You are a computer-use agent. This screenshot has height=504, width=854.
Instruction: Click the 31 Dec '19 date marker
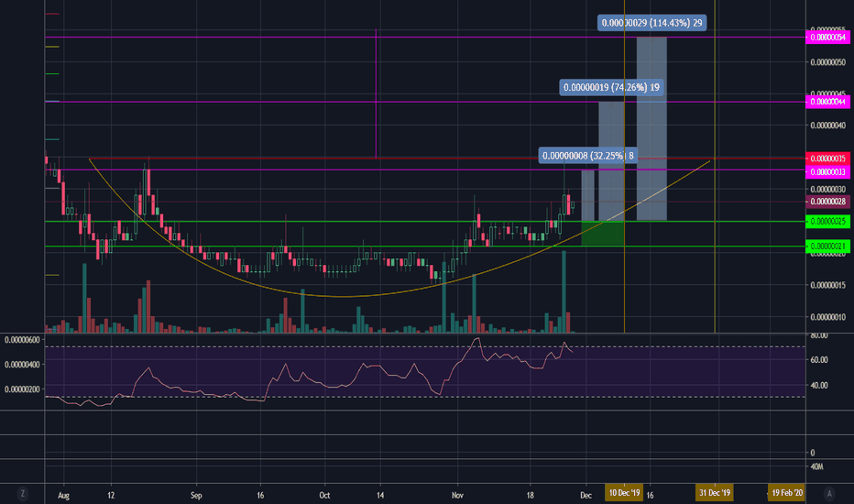point(715,493)
